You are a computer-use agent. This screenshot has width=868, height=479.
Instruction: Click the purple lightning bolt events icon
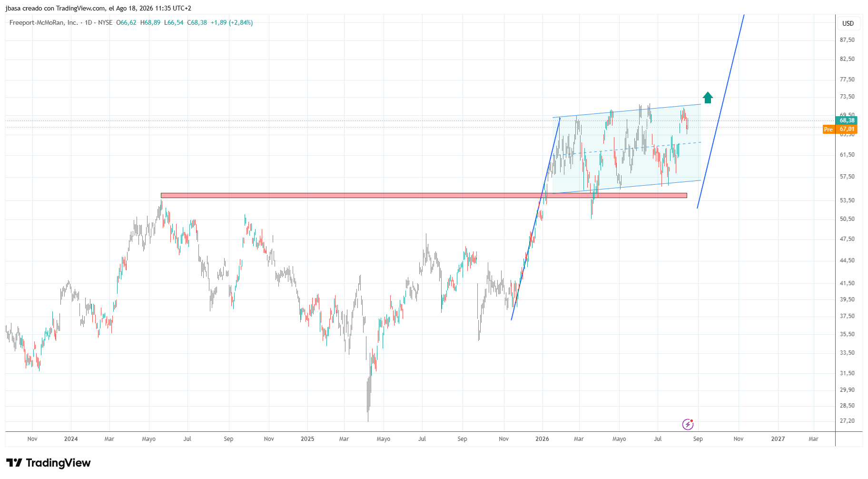point(688,424)
